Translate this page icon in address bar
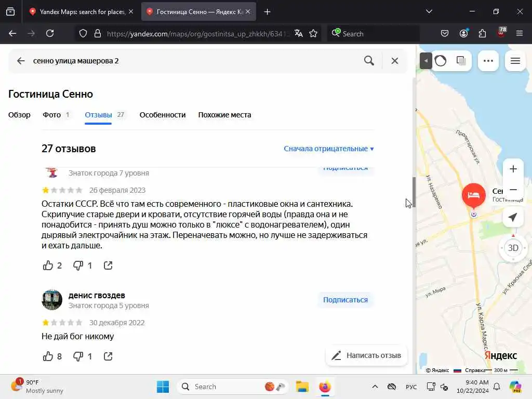Screen dimensions: 532x399 pos(299,33)
